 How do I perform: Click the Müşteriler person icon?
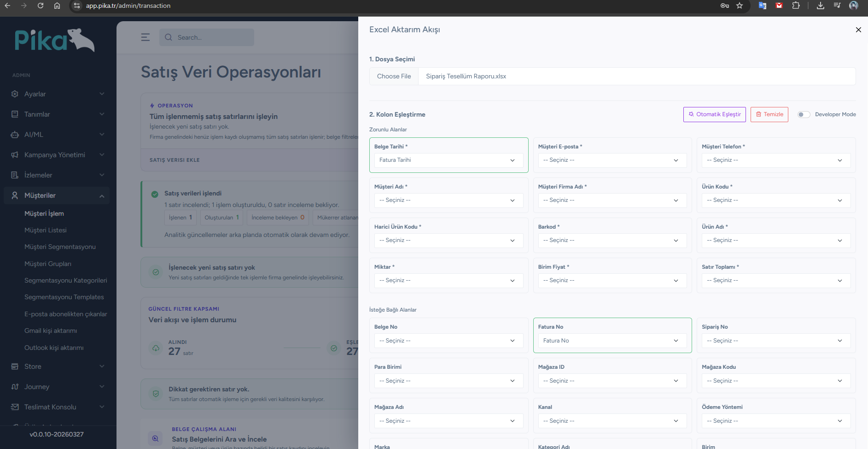coord(15,195)
